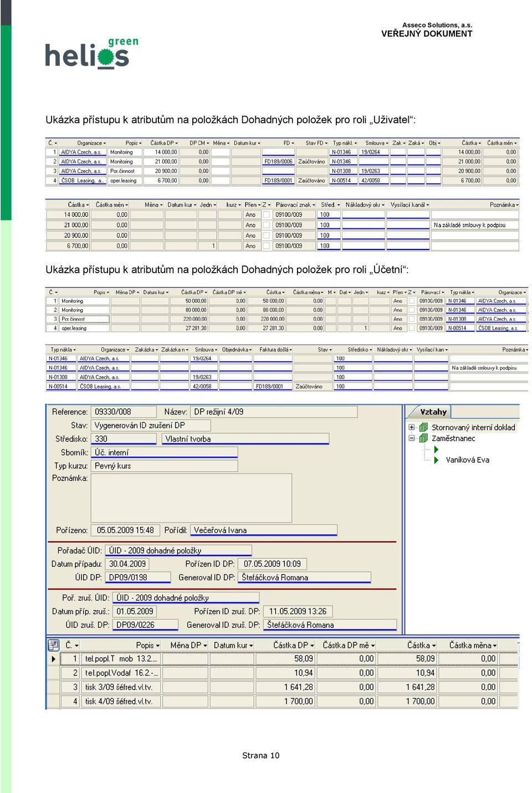Viewport: 532px width, 793px height.
Task: Click the Pořízeno field 05.05.2009 15:48
Action: click(x=125, y=530)
